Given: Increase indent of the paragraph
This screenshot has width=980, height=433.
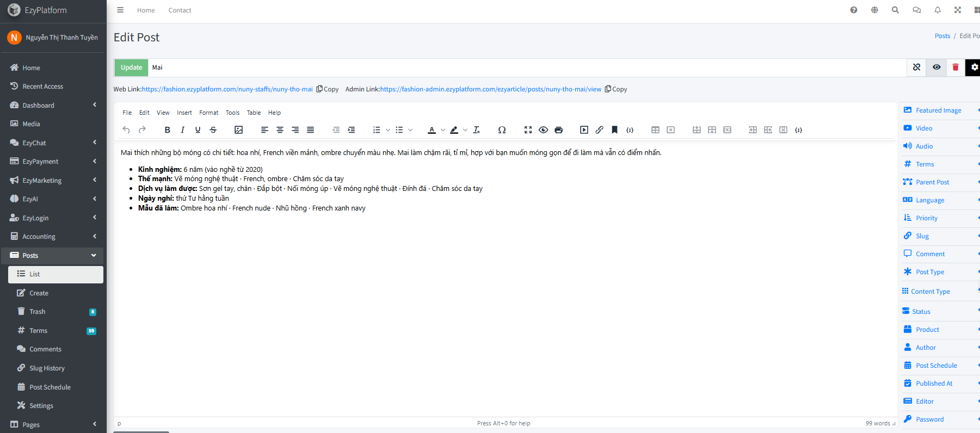Looking at the screenshot, I should 352,130.
